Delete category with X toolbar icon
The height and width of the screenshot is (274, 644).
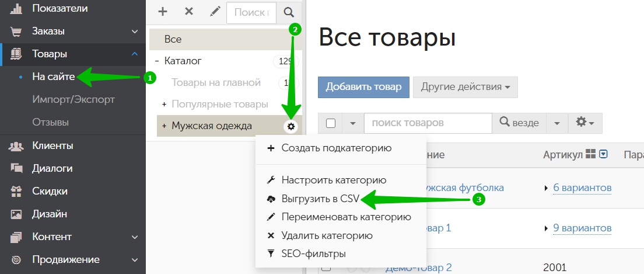pos(189,12)
